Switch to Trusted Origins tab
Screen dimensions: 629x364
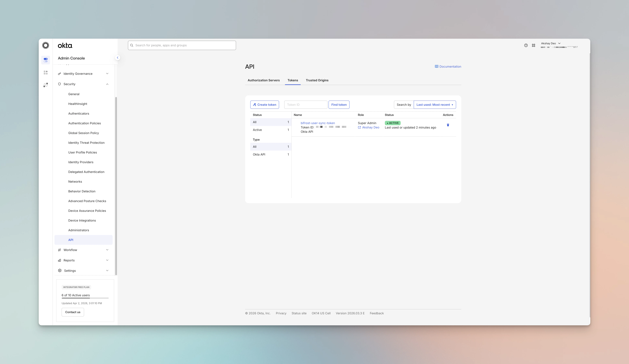point(317,80)
